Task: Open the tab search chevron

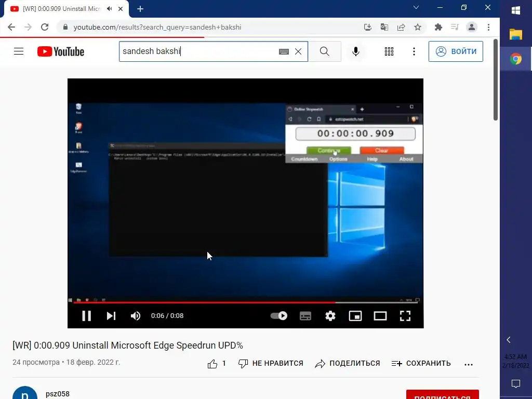Action: click(416, 7)
